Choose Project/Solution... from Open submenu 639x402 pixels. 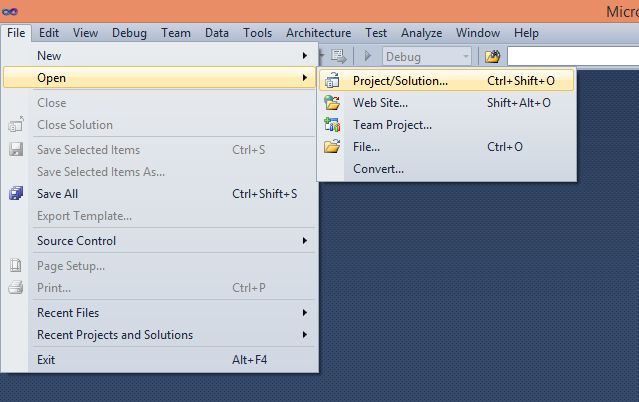(x=446, y=80)
